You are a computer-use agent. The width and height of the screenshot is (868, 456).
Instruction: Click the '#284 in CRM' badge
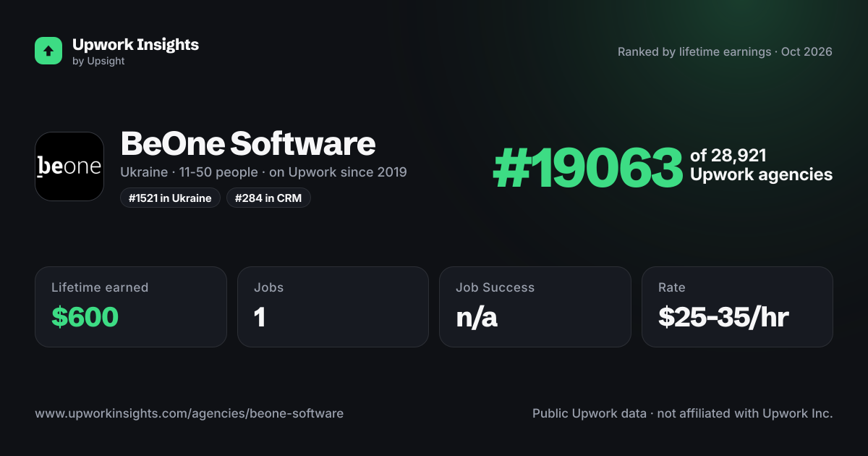click(268, 198)
